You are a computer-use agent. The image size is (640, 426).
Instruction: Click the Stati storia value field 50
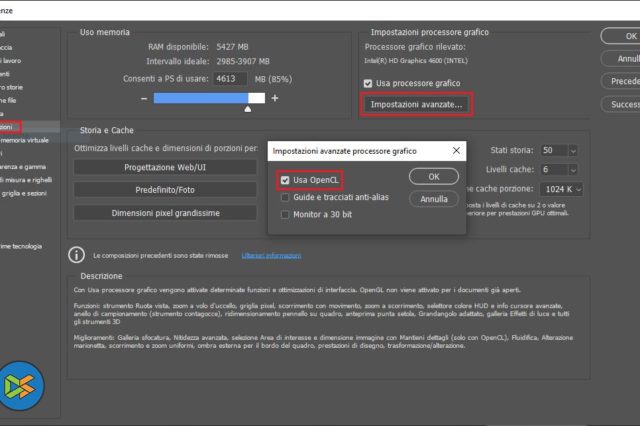pos(554,151)
